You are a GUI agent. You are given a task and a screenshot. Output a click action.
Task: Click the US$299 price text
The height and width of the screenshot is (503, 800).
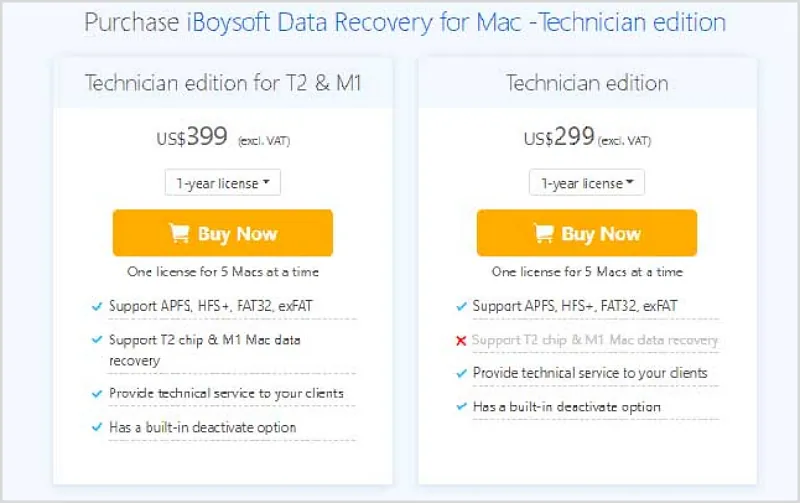559,139
